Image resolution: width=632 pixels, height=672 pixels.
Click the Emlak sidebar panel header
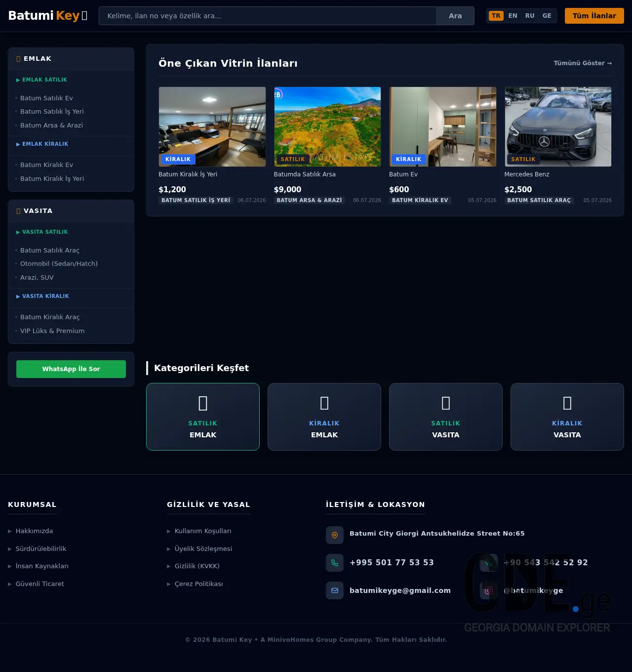pyautogui.click(x=71, y=59)
